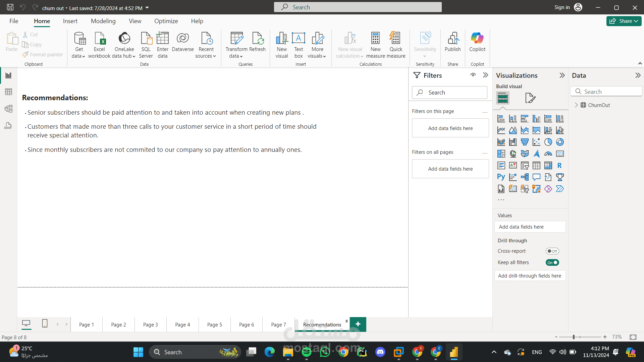Toggle filter pane visibility eye icon
This screenshot has height=362, width=644.
click(x=473, y=75)
